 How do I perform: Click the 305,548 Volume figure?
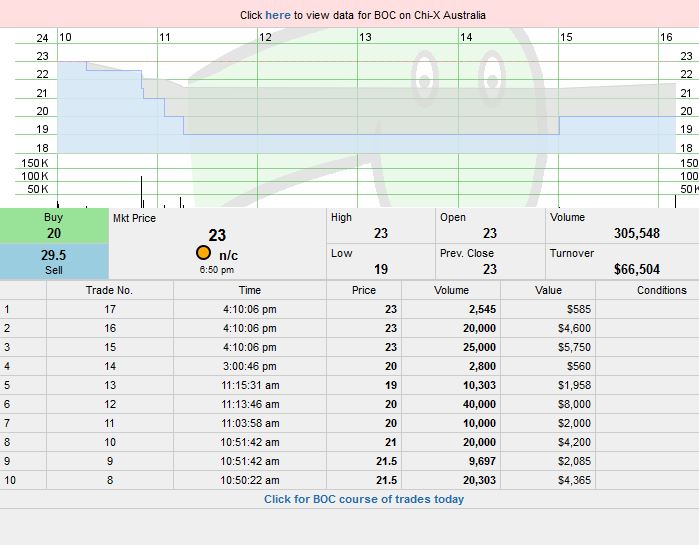(636, 234)
